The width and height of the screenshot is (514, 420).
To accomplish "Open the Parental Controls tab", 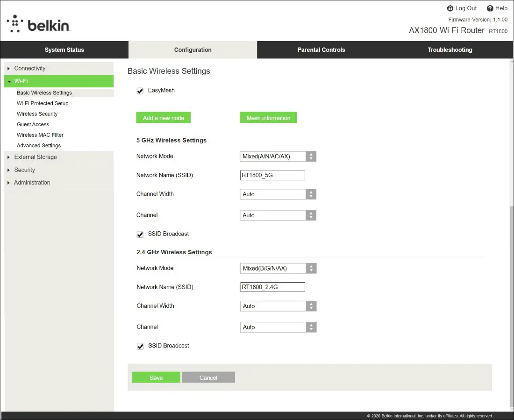I will pyautogui.click(x=321, y=50).
